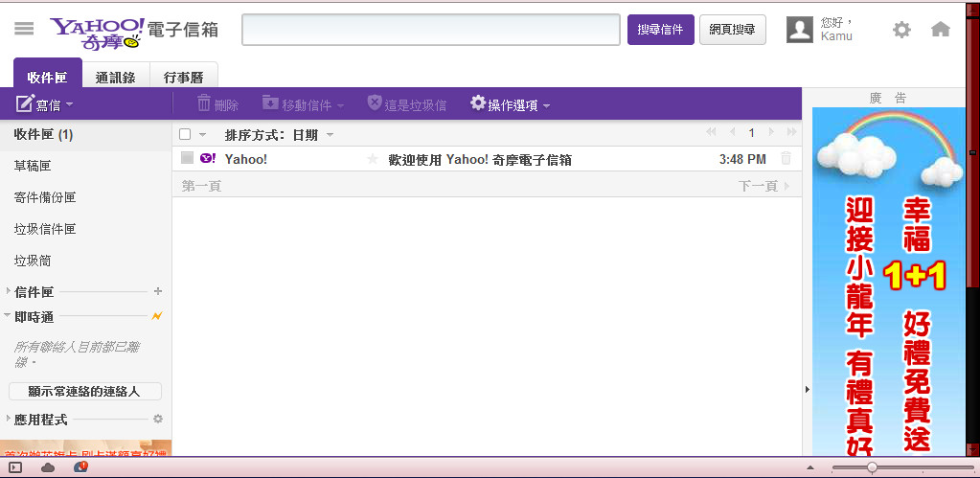
Task: Expand the 應用程式 section
Action: point(8,419)
